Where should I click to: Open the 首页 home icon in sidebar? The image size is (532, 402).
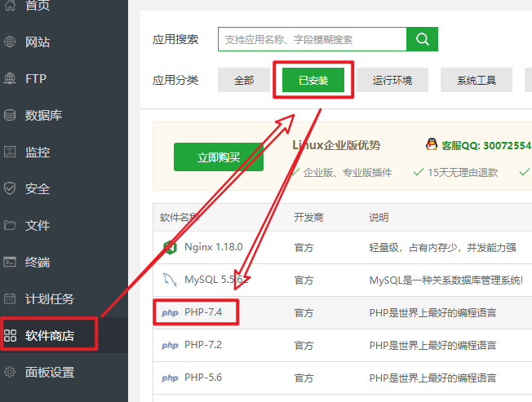pos(10,5)
